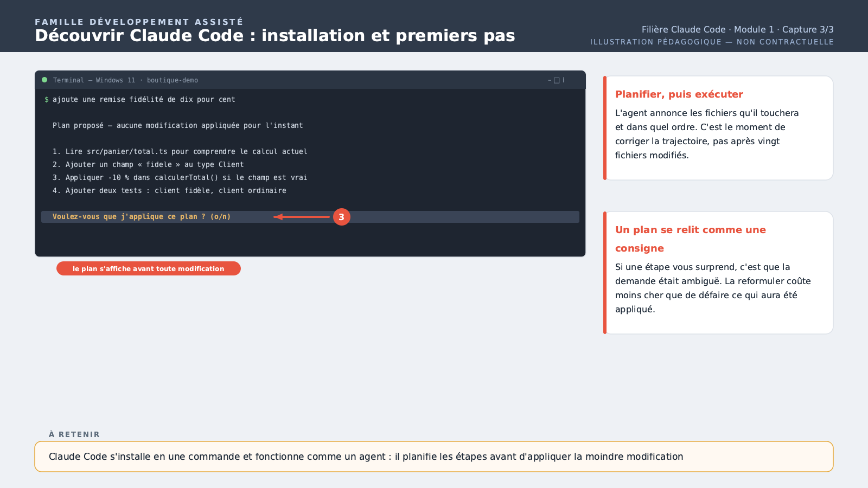Click the green status dot in terminal title

coord(44,80)
